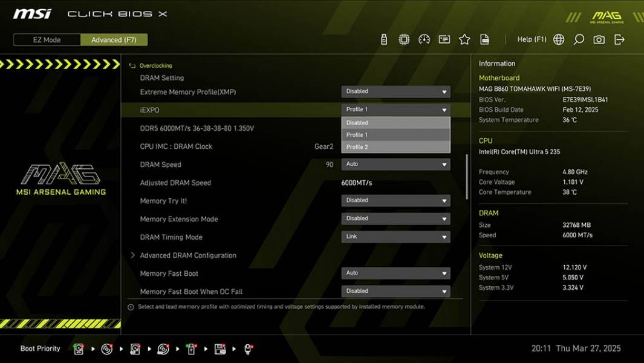Choose Disabled in iEXPO list

coord(395,122)
